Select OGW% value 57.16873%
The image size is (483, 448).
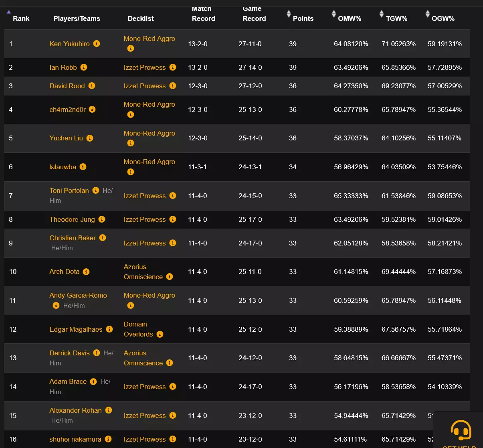pos(445,272)
